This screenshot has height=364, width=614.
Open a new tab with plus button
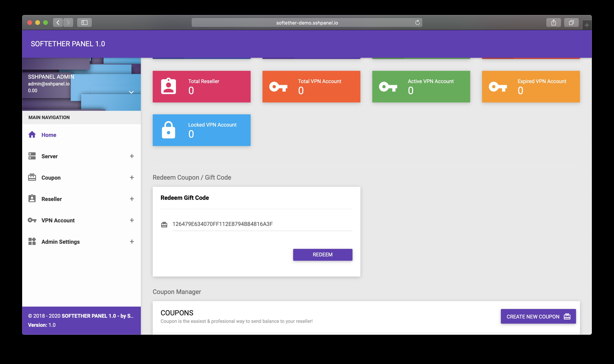(587, 25)
